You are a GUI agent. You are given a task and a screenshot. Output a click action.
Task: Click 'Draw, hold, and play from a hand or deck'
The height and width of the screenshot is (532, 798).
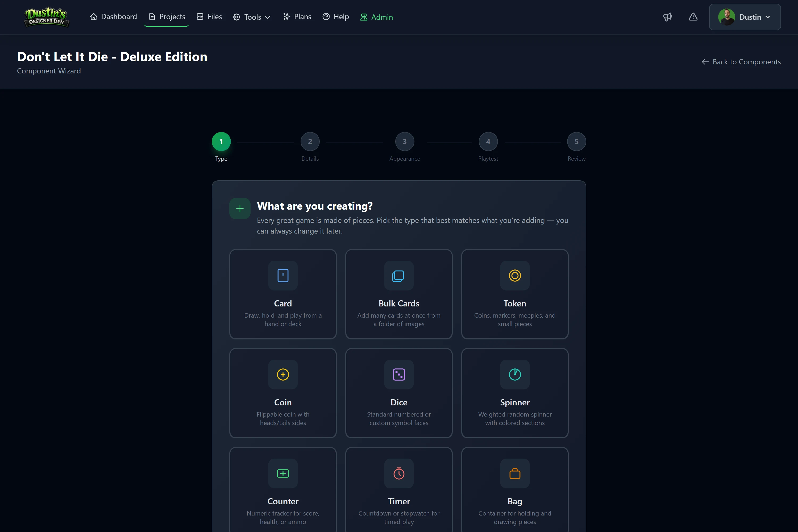(283, 320)
